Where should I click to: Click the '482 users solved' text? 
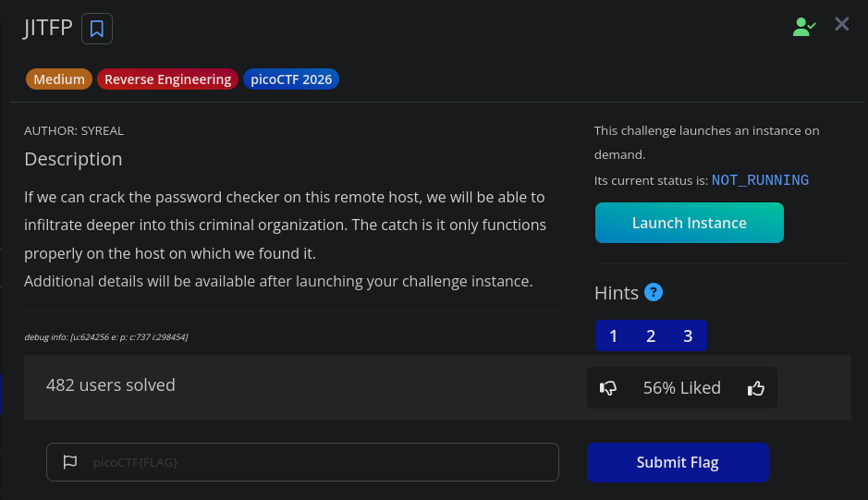pyautogui.click(x=111, y=384)
